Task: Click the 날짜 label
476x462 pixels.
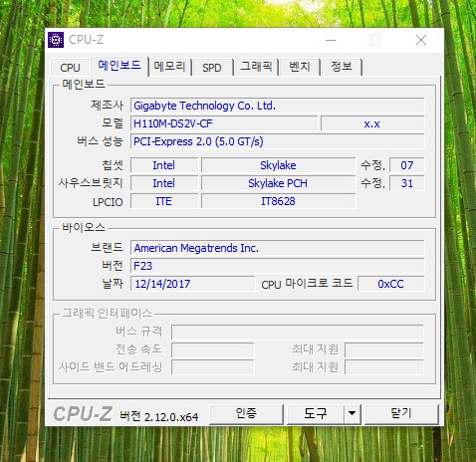Action: (113, 283)
